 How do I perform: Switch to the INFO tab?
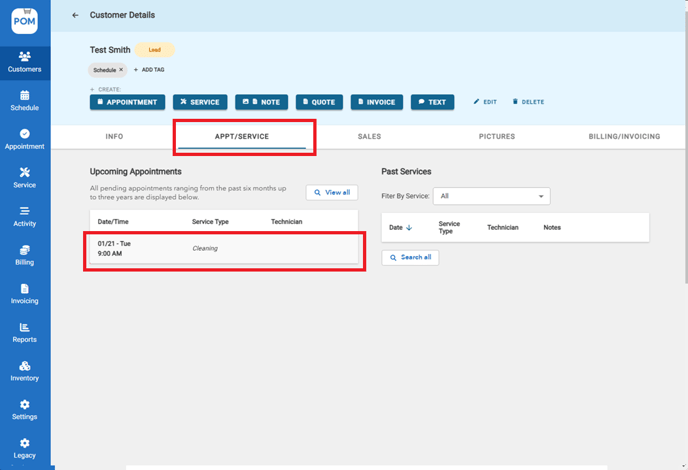coord(114,136)
